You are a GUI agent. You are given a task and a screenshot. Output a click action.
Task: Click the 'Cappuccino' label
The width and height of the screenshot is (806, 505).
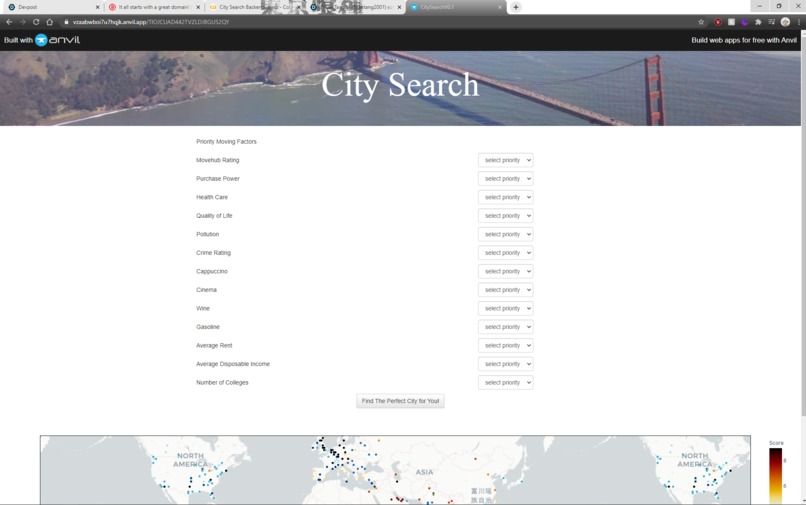(x=212, y=272)
